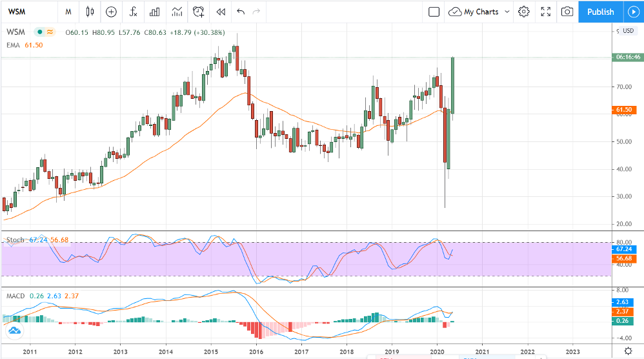Take a chart snapshot with camera icon
Image resolution: width=644 pixels, height=359 pixels.
pos(567,12)
